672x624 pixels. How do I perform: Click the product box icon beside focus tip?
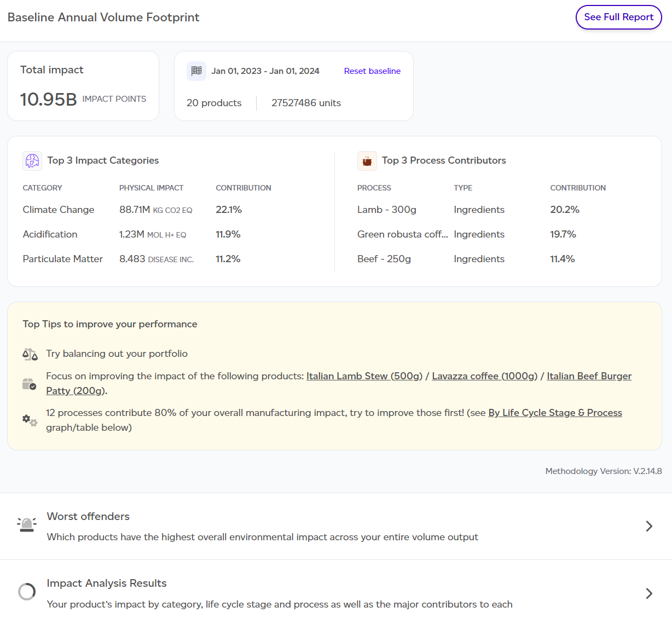(30, 384)
